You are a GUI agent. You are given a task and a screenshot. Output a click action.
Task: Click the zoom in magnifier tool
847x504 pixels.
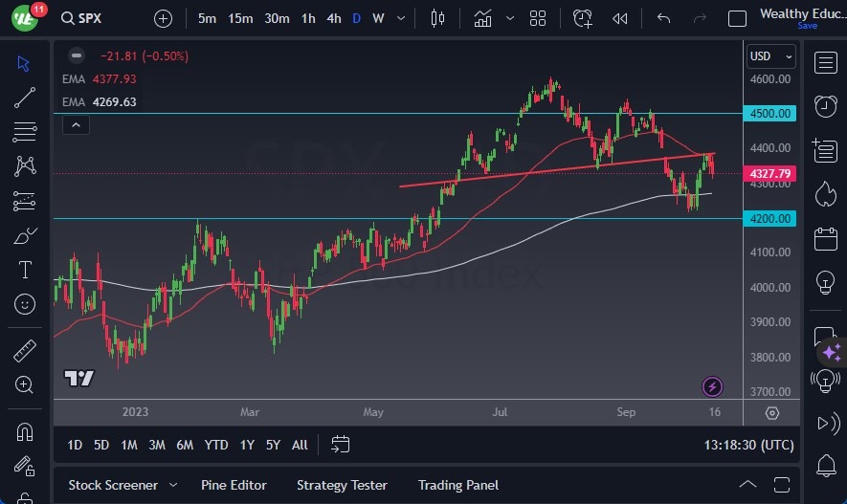(25, 384)
